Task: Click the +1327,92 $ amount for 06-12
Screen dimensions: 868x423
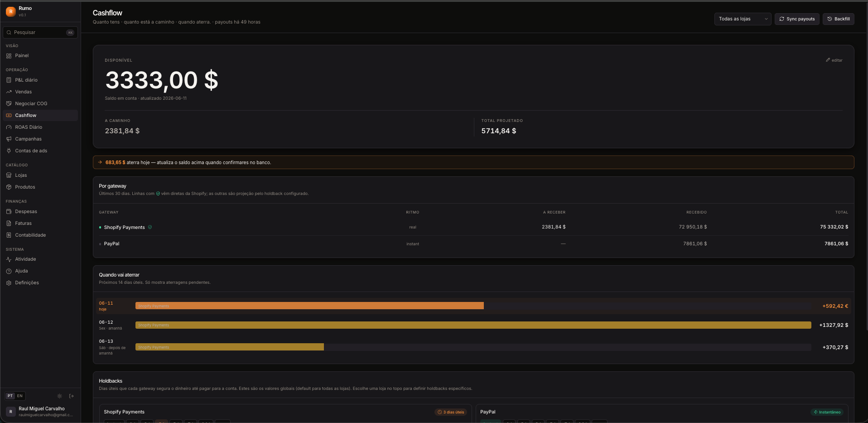Action: pyautogui.click(x=834, y=326)
